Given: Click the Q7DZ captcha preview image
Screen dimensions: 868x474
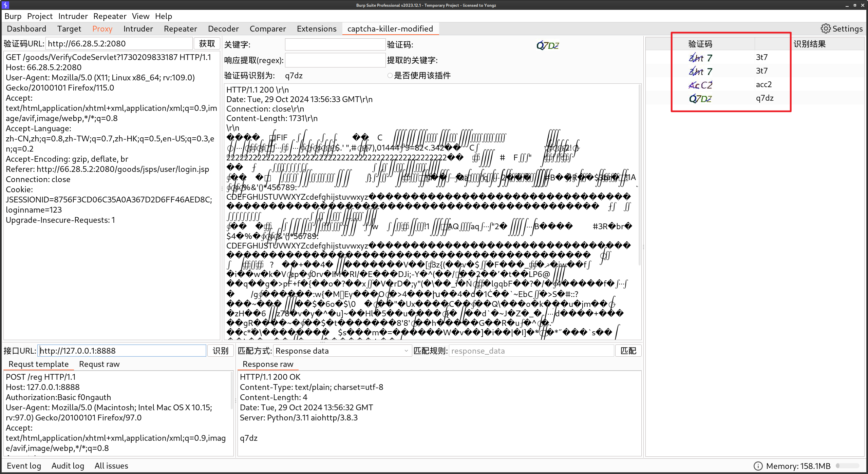Looking at the screenshot, I should tap(548, 45).
